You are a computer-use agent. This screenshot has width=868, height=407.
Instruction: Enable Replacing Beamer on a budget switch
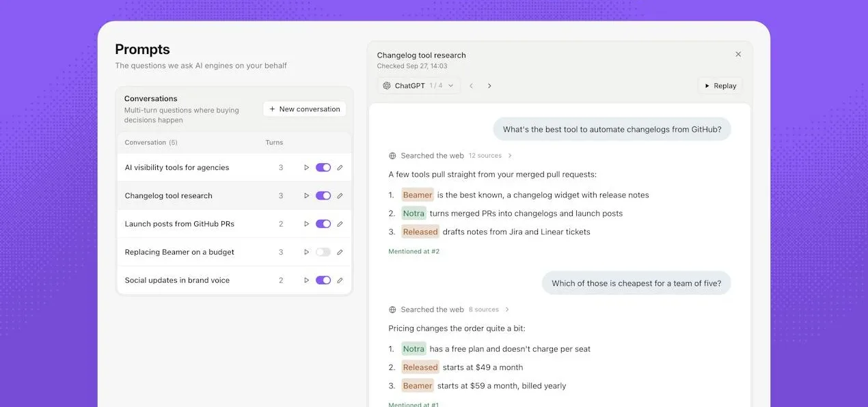[x=323, y=252]
